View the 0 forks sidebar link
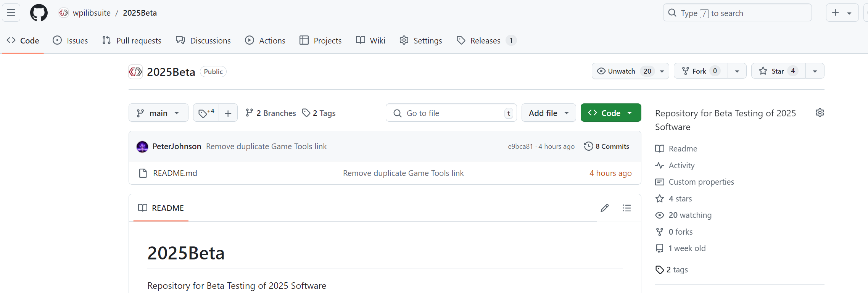This screenshot has height=293, width=868. point(674,232)
